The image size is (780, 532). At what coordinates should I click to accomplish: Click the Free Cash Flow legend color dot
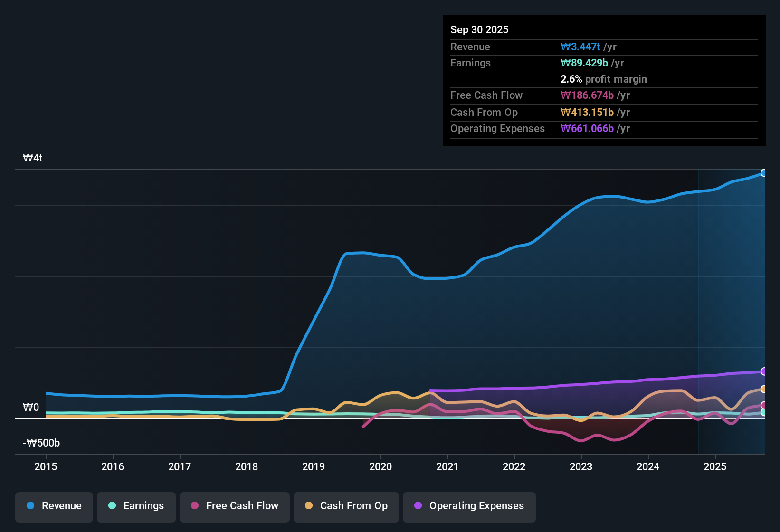tap(195, 506)
